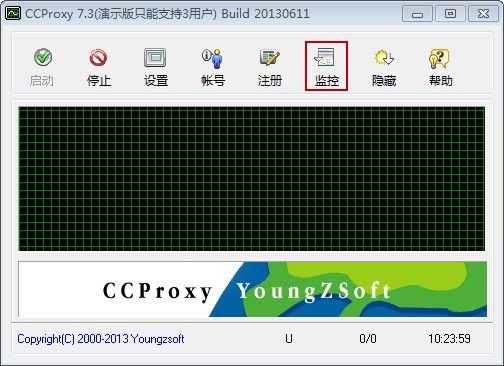Click the Copyright Youngzsoft status text
Image resolution: width=504 pixels, height=366 pixels.
point(101,339)
